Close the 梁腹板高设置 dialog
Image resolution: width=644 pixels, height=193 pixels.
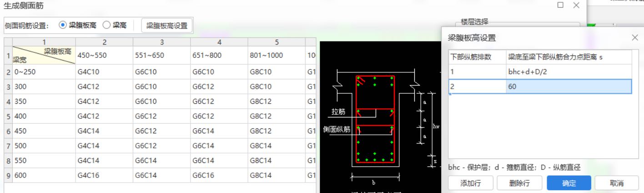(635, 38)
